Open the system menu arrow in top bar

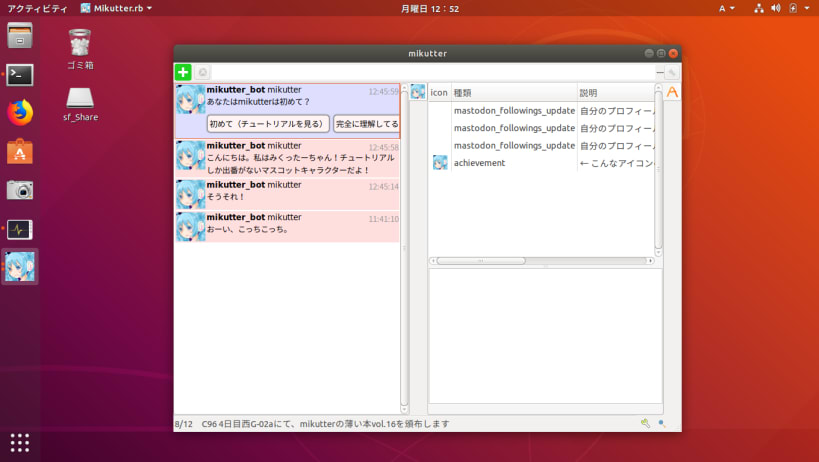pyautogui.click(x=807, y=8)
